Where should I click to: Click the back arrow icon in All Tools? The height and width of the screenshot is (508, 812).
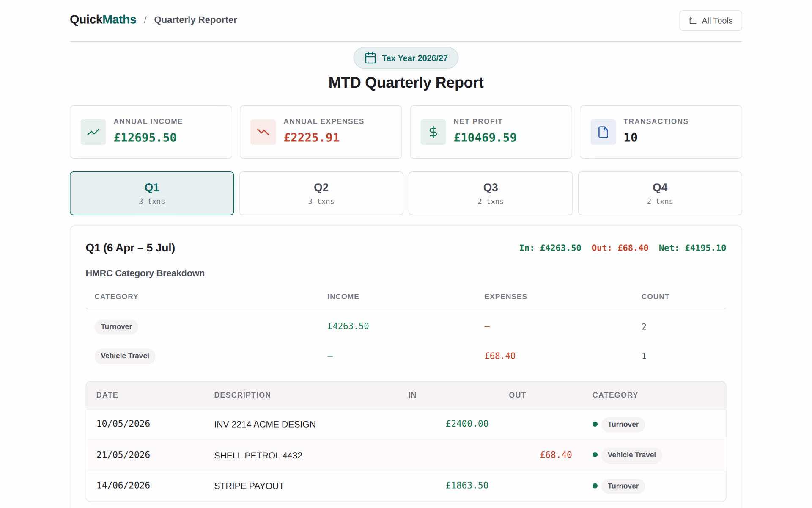click(x=693, y=20)
